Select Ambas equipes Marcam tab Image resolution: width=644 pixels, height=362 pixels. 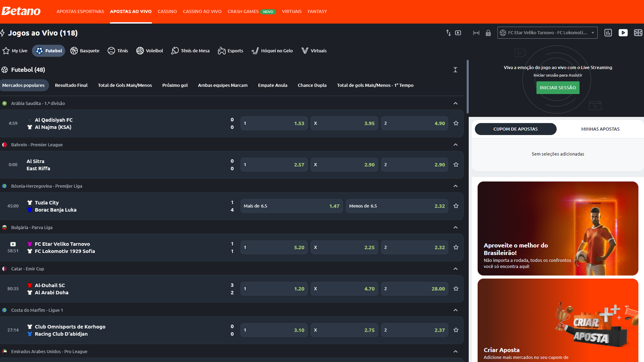[223, 85]
